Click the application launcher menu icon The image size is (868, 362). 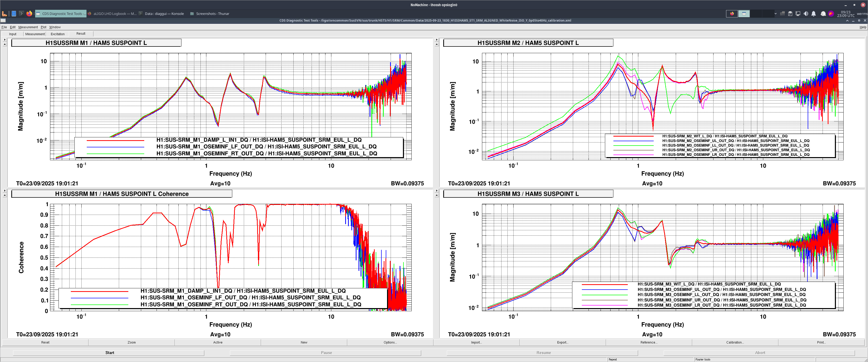4,14
